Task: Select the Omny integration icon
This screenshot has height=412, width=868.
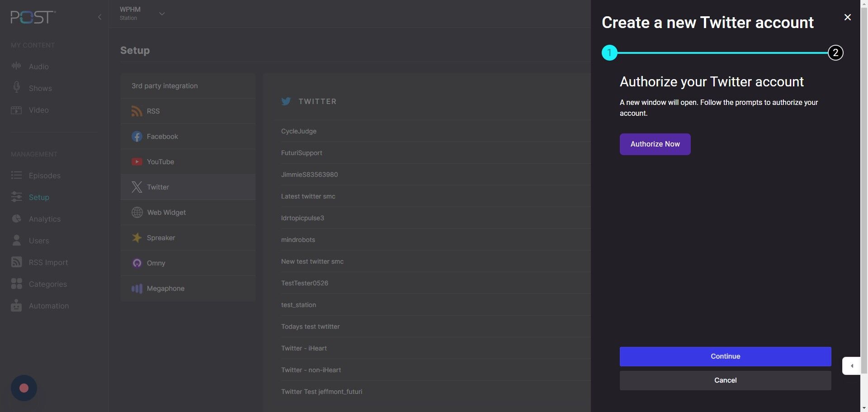Action: pos(137,263)
